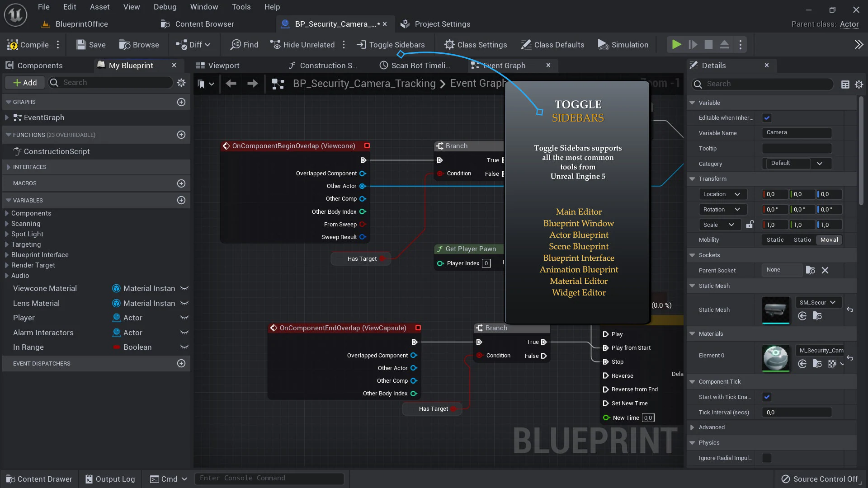
Task: Open the Asset menu
Action: point(99,7)
